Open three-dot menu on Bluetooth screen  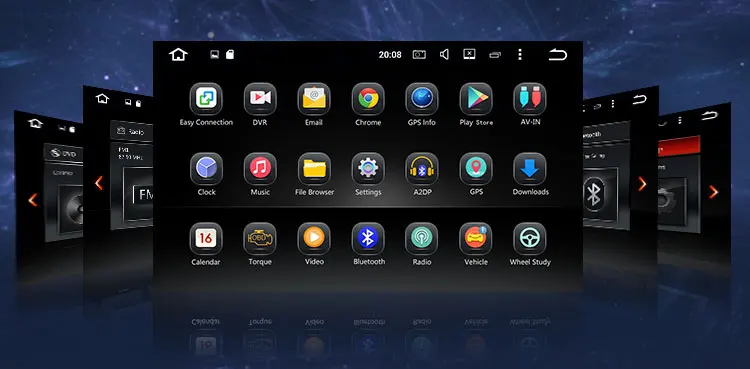pyautogui.click(x=613, y=104)
